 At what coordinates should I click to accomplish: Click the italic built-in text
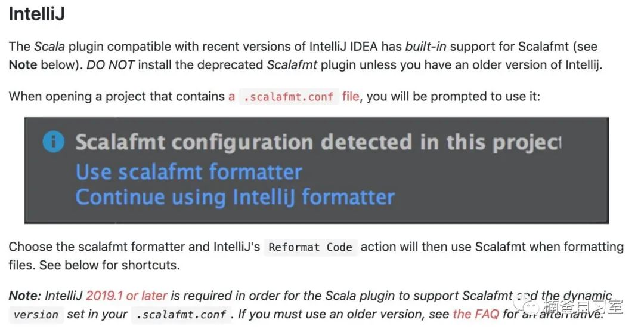[426, 47]
